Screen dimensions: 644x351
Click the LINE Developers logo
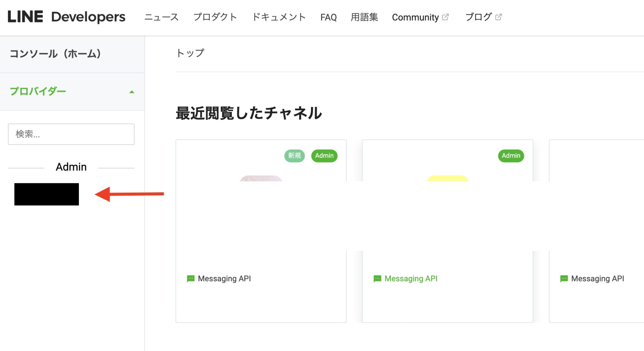[66, 17]
